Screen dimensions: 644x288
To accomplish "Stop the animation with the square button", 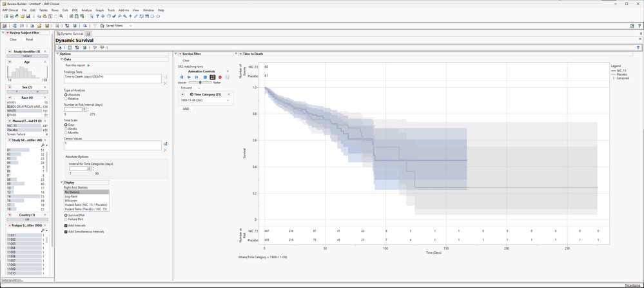I will point(204,77).
